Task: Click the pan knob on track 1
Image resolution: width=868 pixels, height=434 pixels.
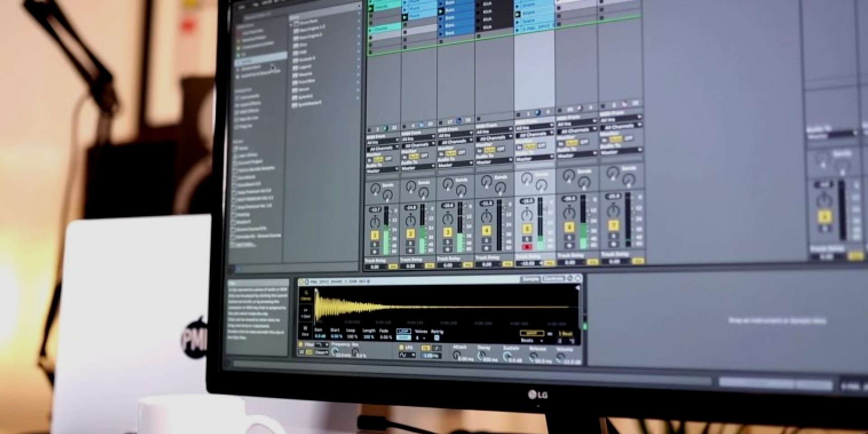Action: (375, 222)
